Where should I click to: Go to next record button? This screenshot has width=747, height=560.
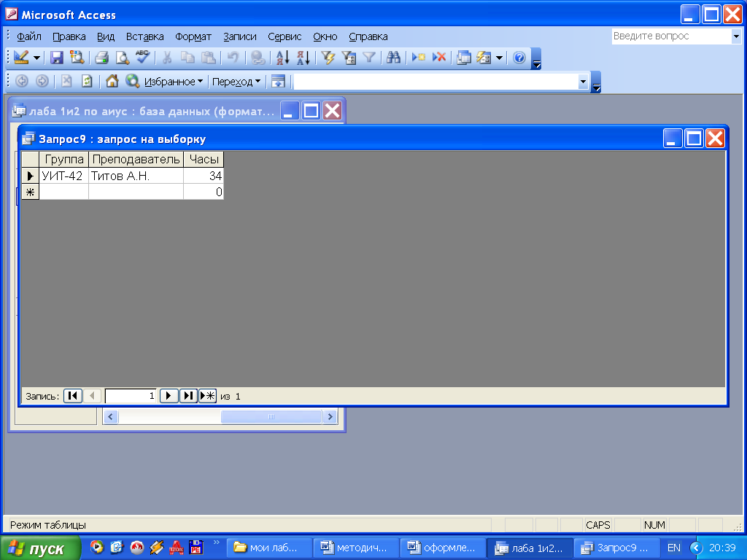point(169,396)
